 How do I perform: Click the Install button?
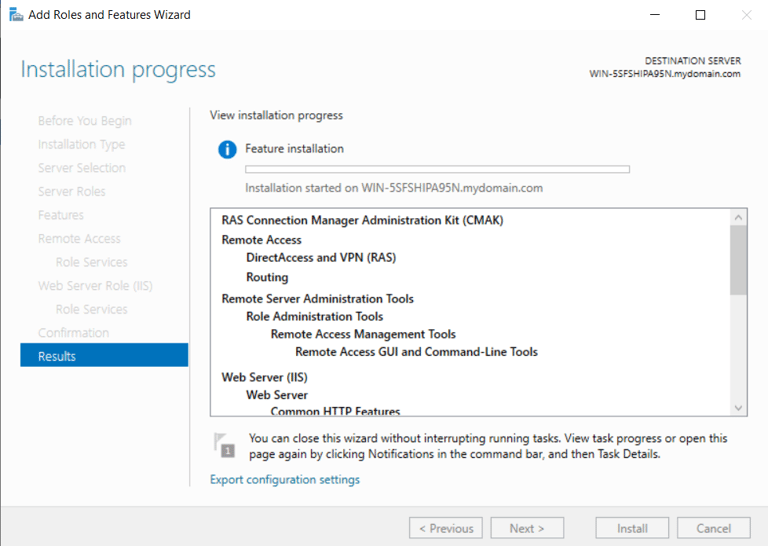point(632,528)
